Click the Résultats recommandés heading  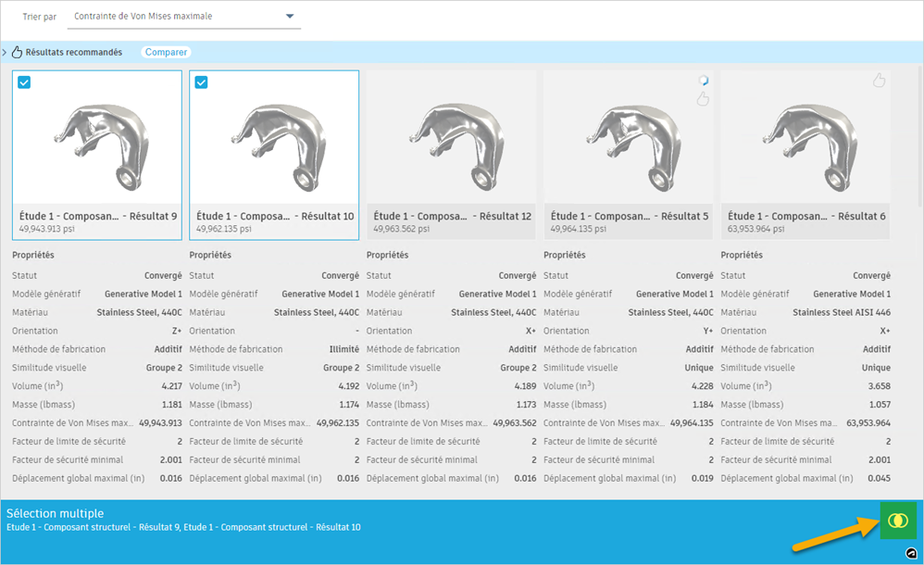(74, 52)
